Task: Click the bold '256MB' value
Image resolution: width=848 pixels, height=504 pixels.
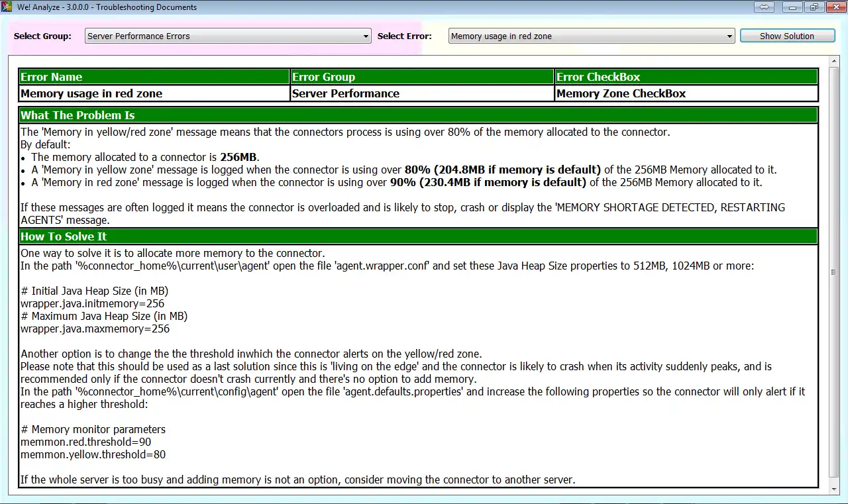Action: click(x=239, y=157)
